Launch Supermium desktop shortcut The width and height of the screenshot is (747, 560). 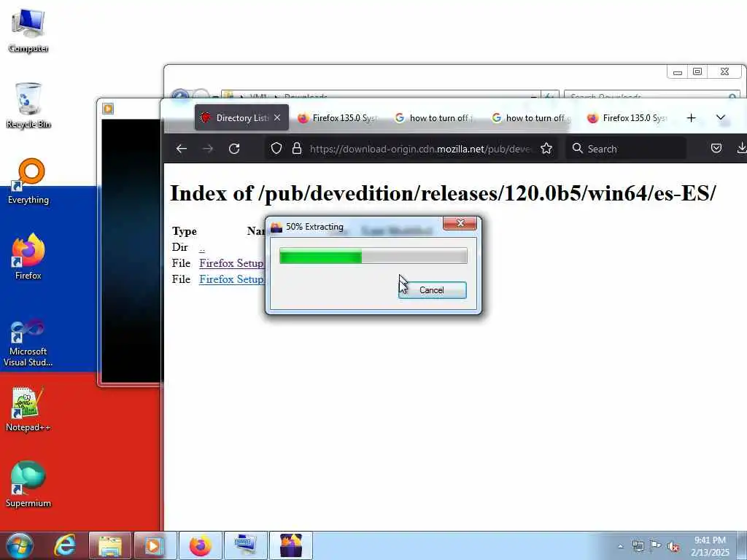click(28, 484)
